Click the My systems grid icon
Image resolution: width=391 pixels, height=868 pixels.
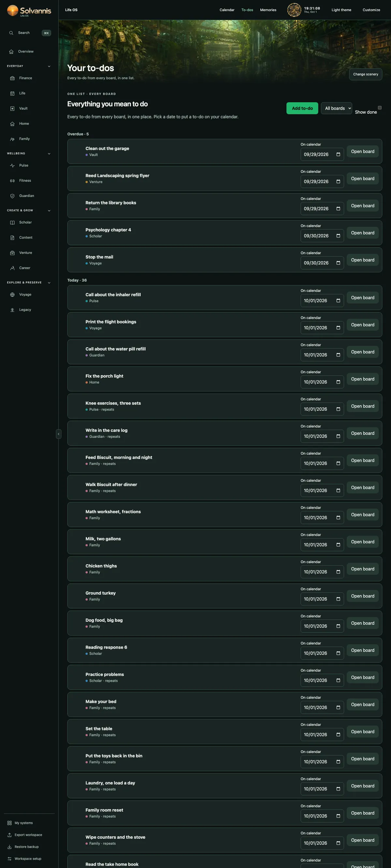tap(9, 823)
